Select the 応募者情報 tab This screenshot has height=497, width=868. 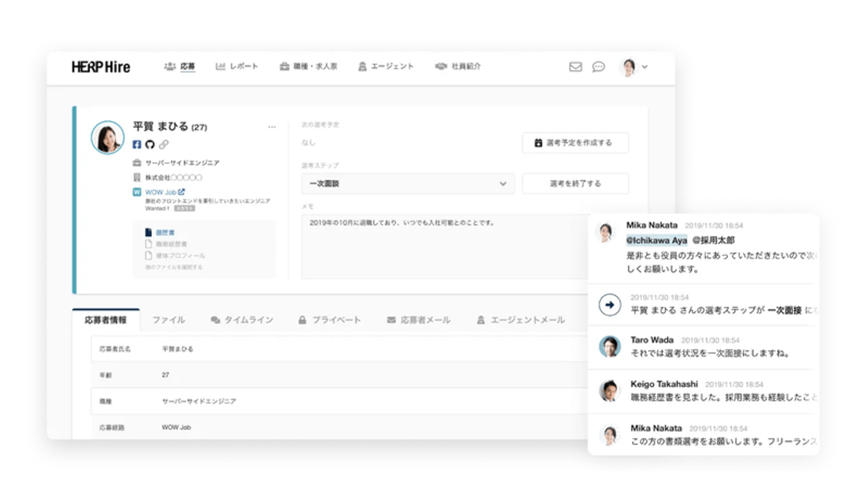105,320
